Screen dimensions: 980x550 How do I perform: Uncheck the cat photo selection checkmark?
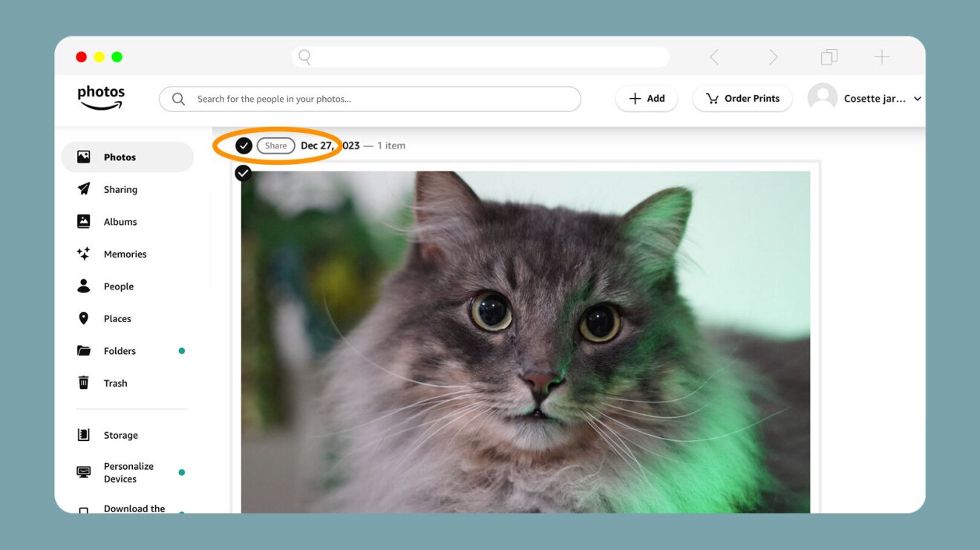point(243,173)
